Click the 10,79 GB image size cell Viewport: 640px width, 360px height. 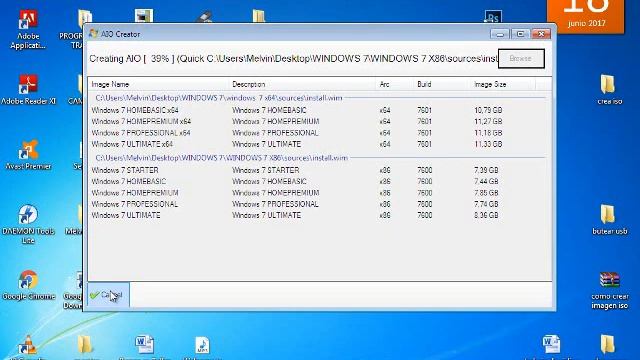(x=488, y=110)
